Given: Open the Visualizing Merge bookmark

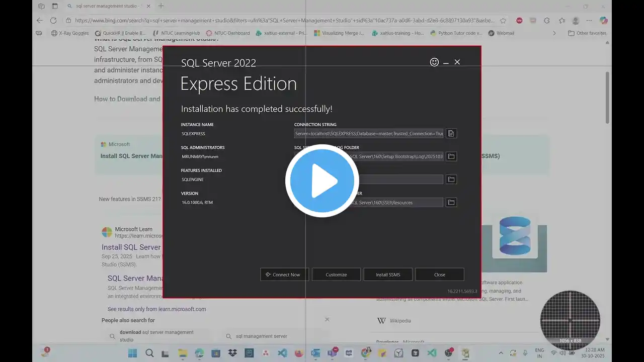Looking at the screenshot, I should [x=339, y=33].
